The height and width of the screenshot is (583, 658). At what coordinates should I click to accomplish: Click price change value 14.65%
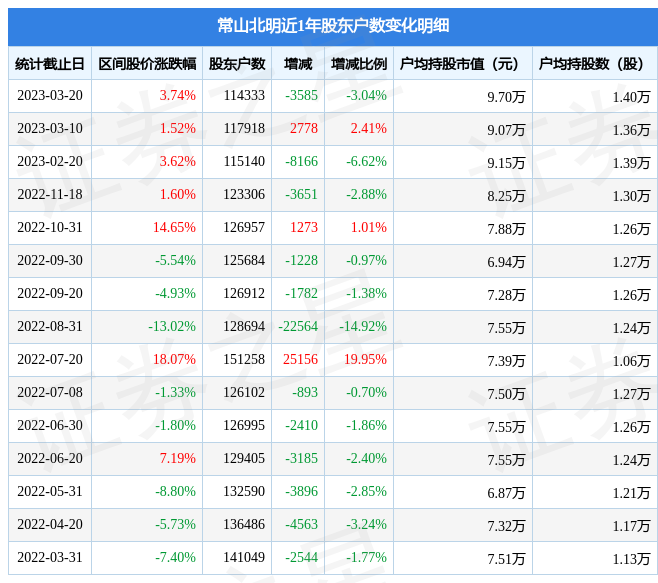pyautogui.click(x=174, y=227)
